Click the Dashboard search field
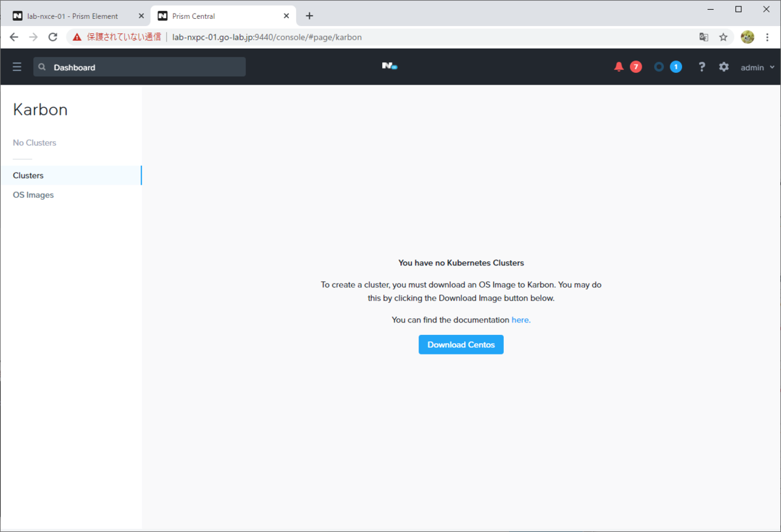 pyautogui.click(x=139, y=67)
